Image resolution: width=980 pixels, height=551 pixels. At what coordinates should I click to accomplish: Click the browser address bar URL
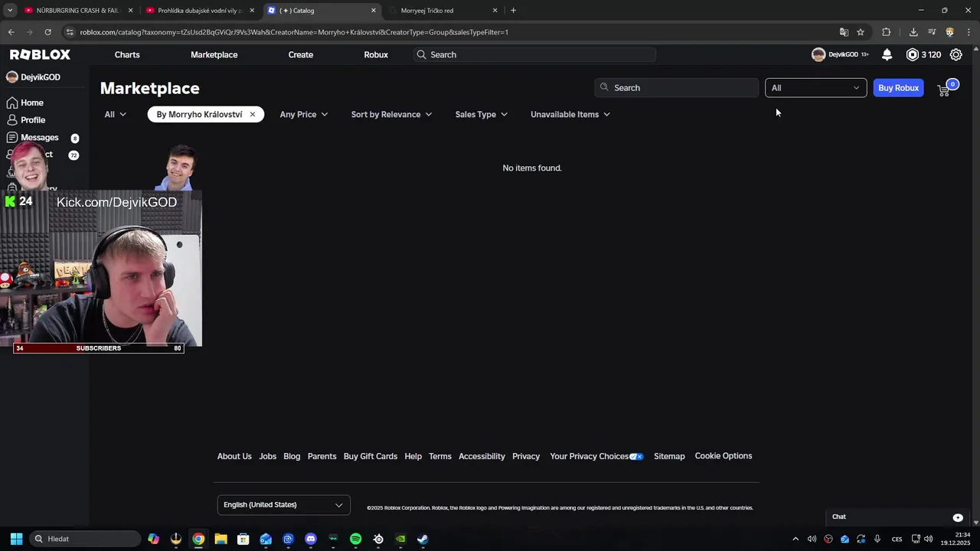[294, 32]
